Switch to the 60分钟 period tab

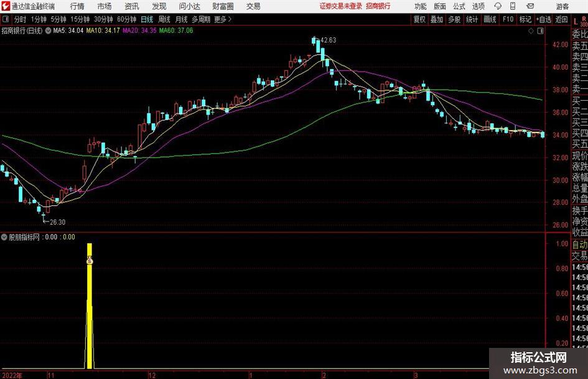coord(127,19)
